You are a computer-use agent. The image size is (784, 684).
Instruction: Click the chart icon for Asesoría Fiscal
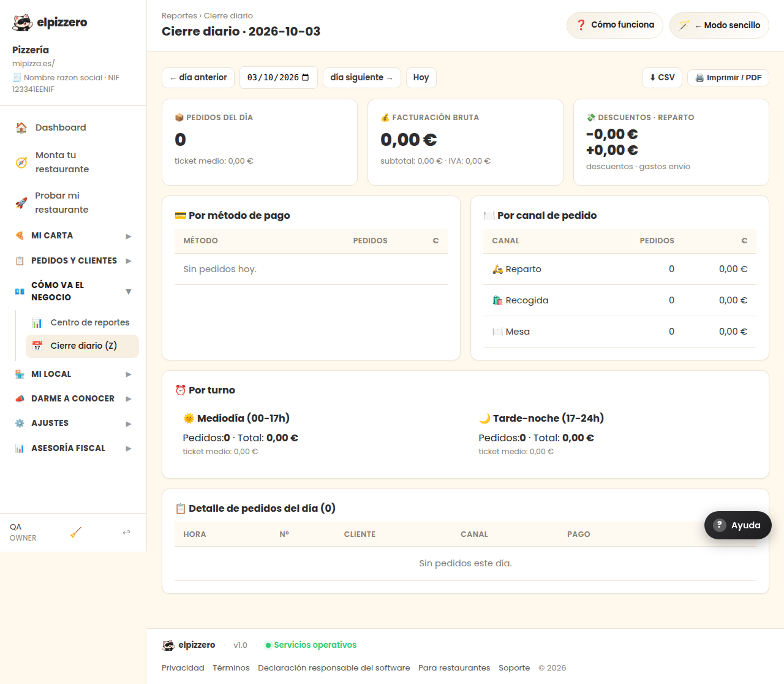click(x=20, y=449)
